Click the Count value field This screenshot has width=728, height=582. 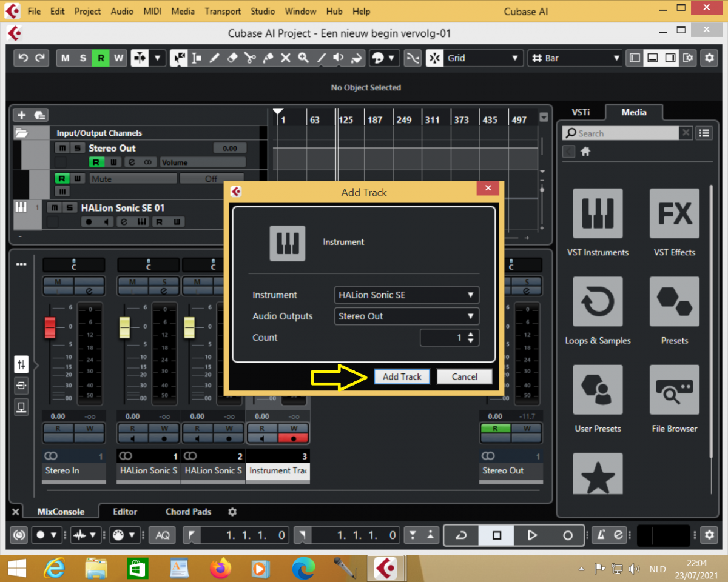pos(443,338)
